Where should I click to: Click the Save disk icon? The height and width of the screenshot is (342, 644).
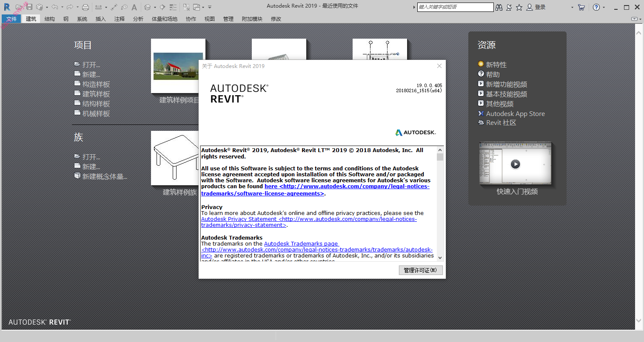[x=29, y=7]
